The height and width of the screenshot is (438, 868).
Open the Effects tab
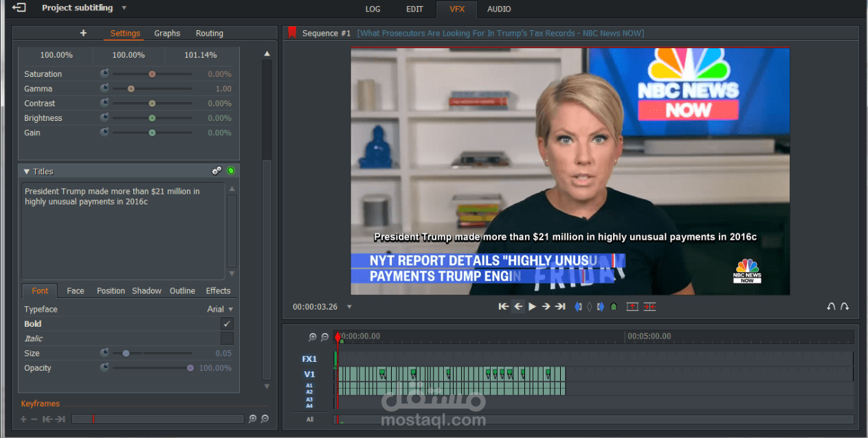(218, 291)
